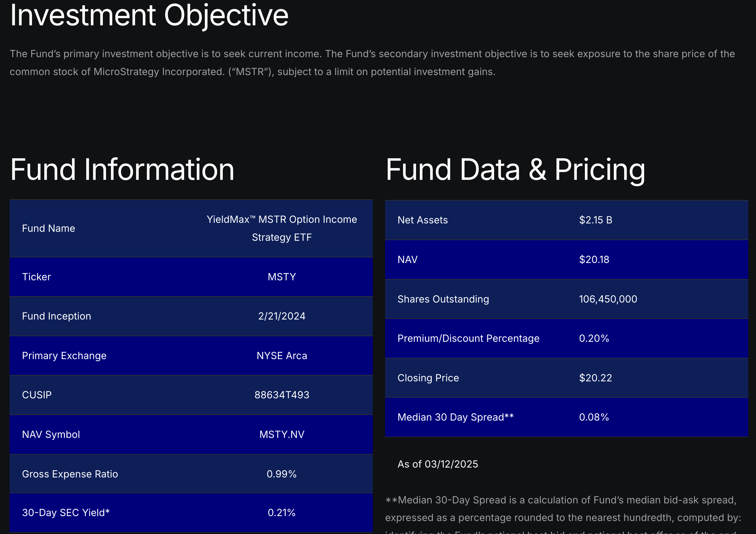Select YieldMax MSTR Option Income Strategy ETF value
The height and width of the screenshot is (534, 756).
[x=282, y=228]
